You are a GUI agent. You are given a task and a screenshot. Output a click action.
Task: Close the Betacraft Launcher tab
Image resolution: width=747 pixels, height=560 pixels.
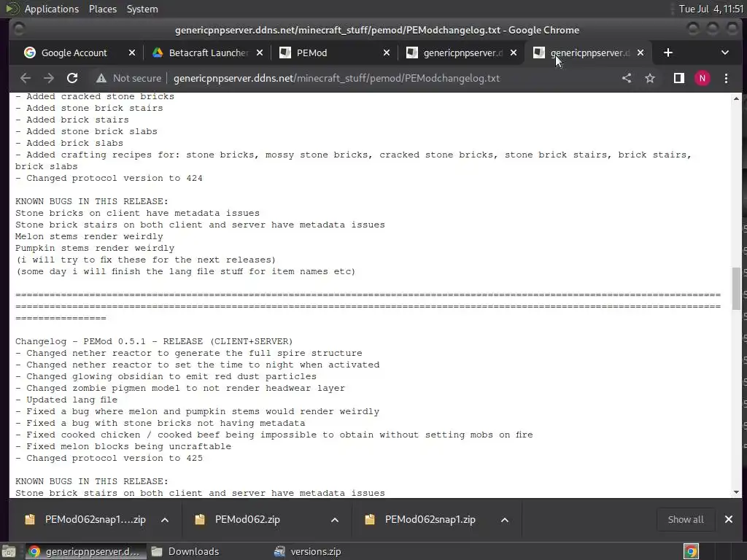260,52
